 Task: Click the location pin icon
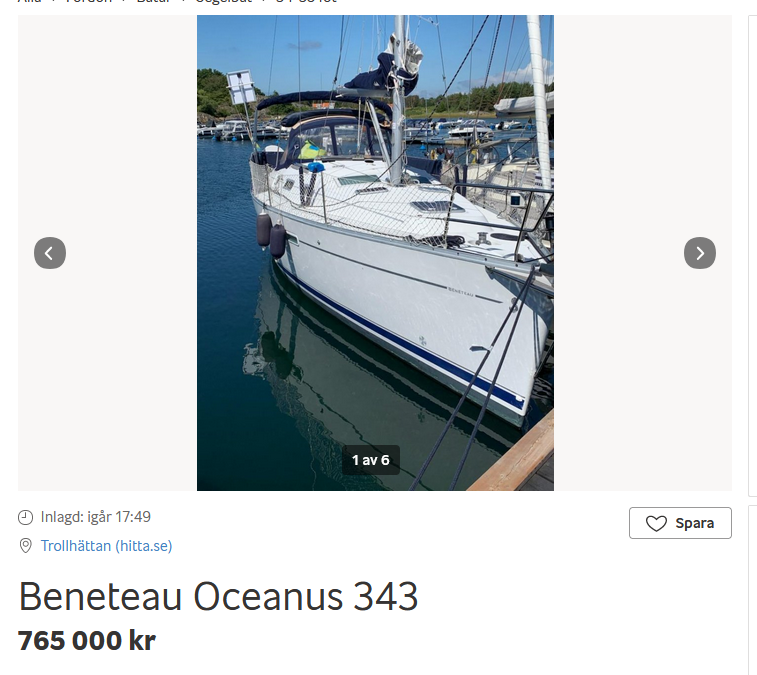[25, 546]
